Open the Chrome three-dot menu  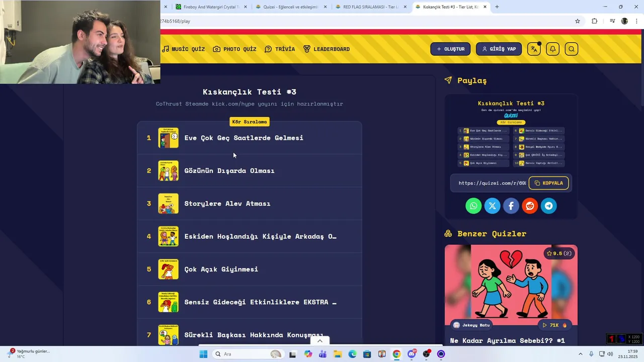[636, 21]
